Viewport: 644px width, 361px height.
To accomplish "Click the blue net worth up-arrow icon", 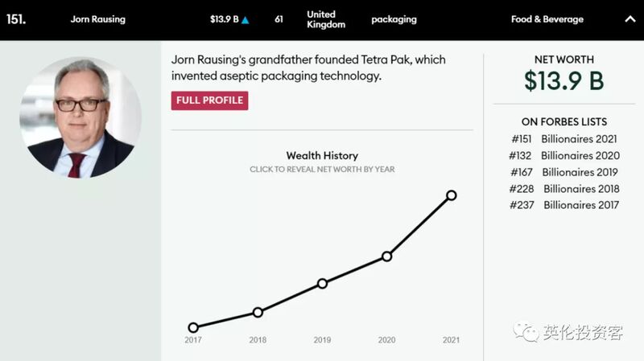I will [x=246, y=20].
